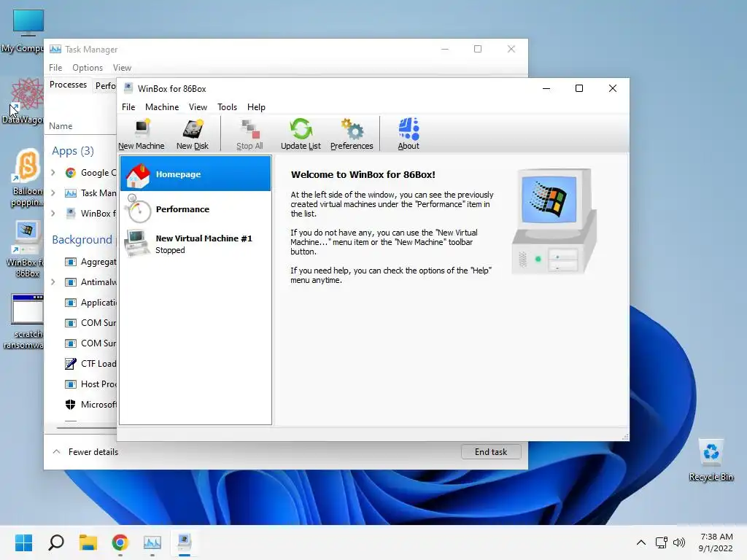Expand the WinBox process row
This screenshot has height=560, width=747.
click(x=53, y=214)
